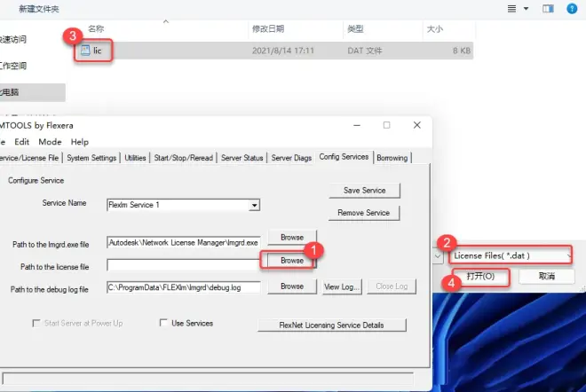586x392 pixels.
Task: Open FlexNet Licensing Service Details
Action: [x=331, y=325]
